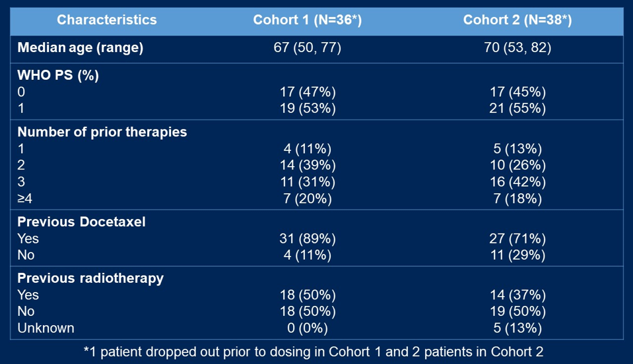The height and width of the screenshot is (364, 633).
Task: Click the Characteristics column header
Action: point(107,20)
